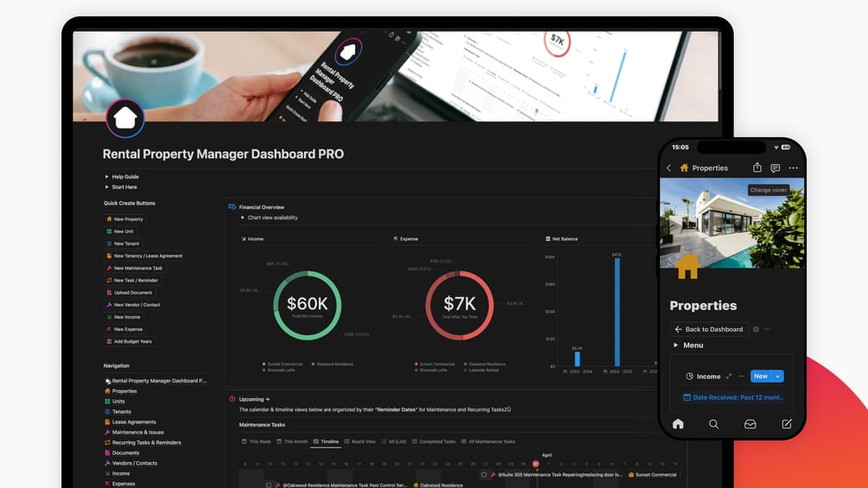Click the Upcoming clock icon
Screen dimensions: 868x488
click(x=232, y=399)
